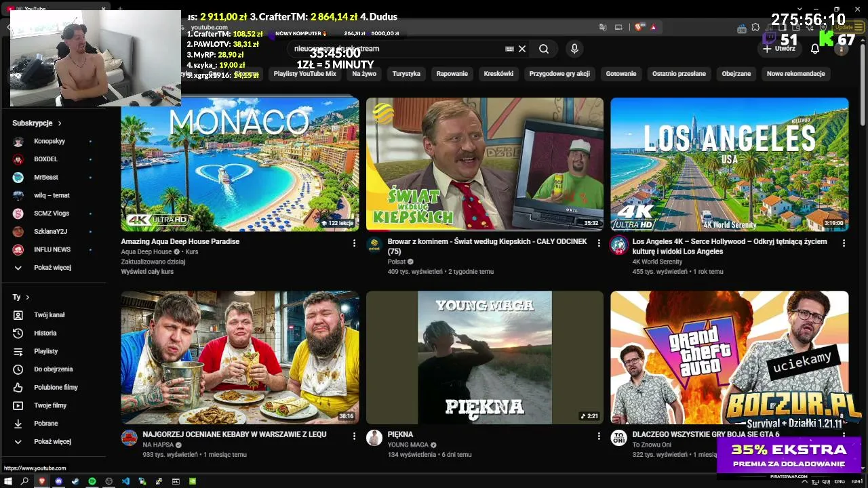
Task: Open Twoje filmy in the sidebar
Action: click(50, 405)
